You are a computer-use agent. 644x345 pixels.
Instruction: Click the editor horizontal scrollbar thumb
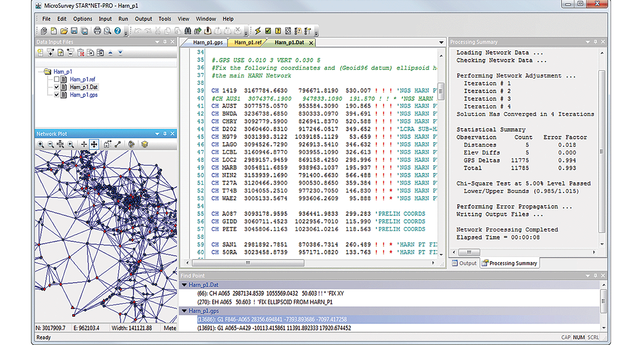click(248, 263)
